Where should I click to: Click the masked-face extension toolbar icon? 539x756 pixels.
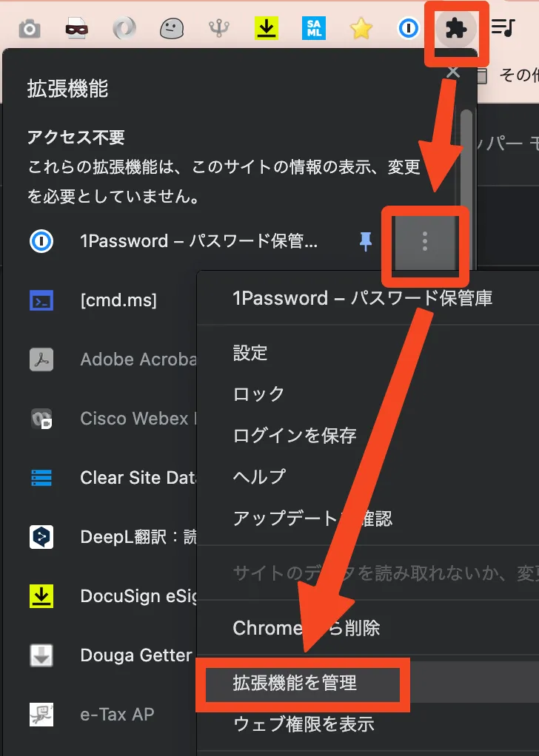click(x=77, y=30)
